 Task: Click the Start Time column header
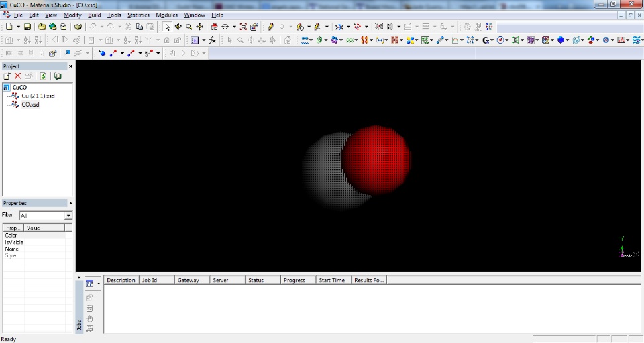[333, 280]
